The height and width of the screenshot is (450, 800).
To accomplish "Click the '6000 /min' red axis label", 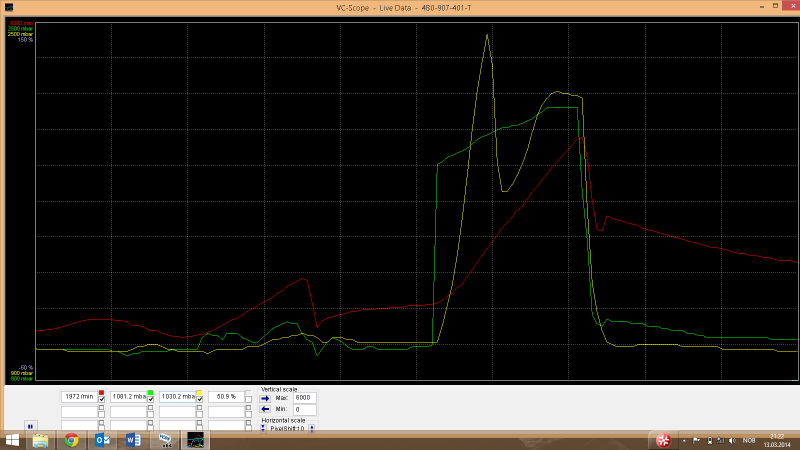I will pos(21,23).
